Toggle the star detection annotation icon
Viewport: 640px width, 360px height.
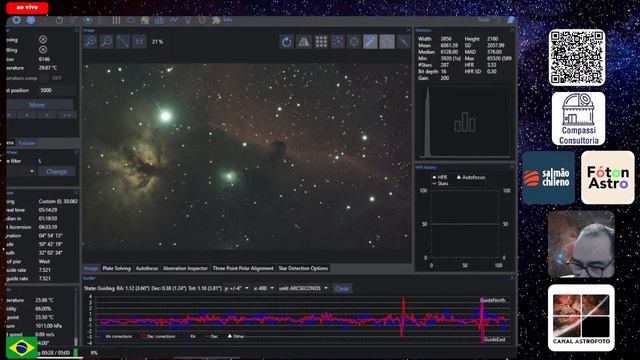pyautogui.click(x=338, y=42)
